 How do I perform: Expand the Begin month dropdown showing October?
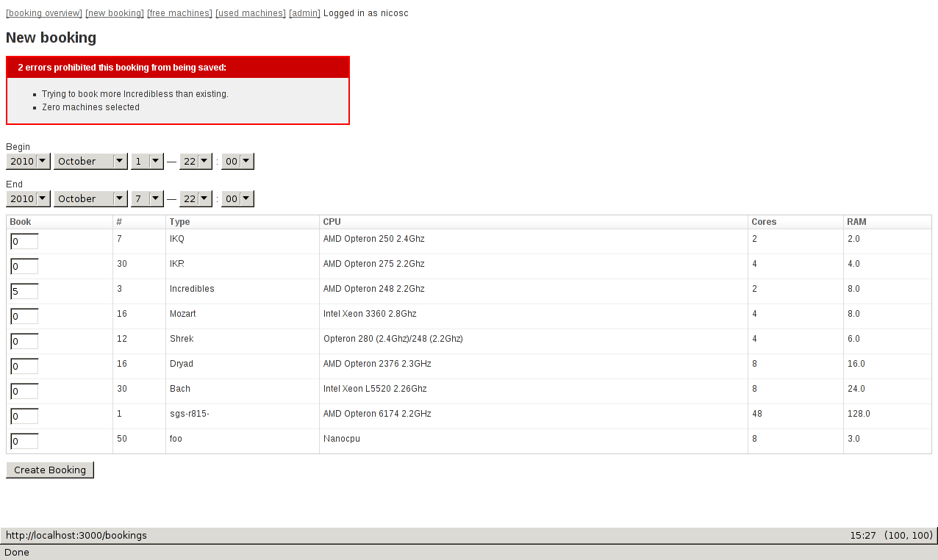pos(90,161)
